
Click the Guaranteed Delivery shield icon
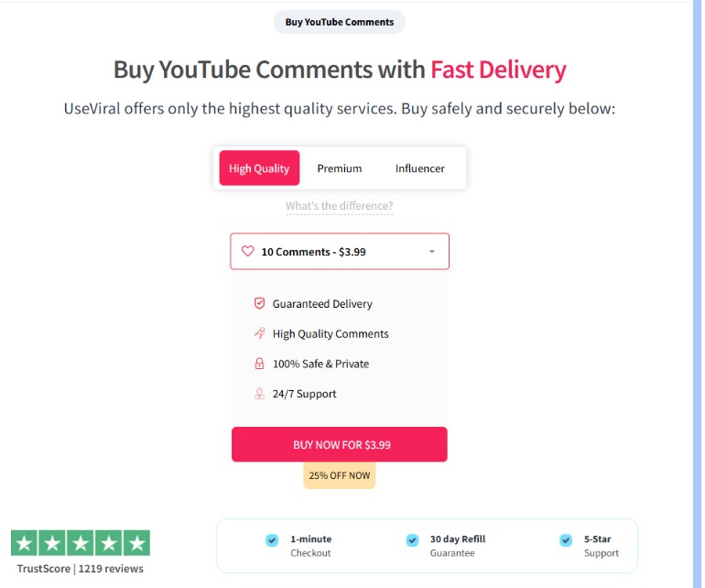pos(259,303)
